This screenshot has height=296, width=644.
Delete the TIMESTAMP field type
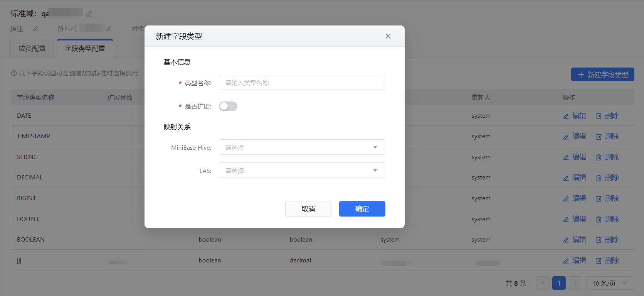(x=607, y=136)
